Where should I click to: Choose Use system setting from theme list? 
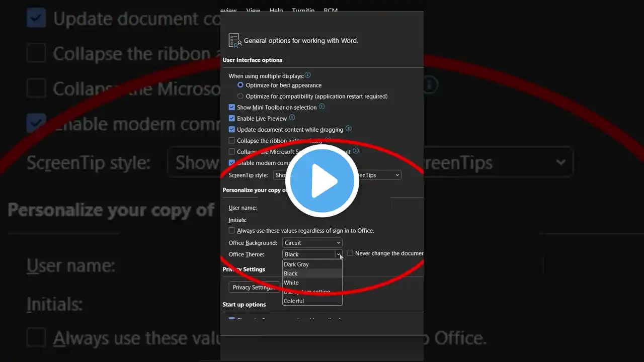(x=312, y=292)
